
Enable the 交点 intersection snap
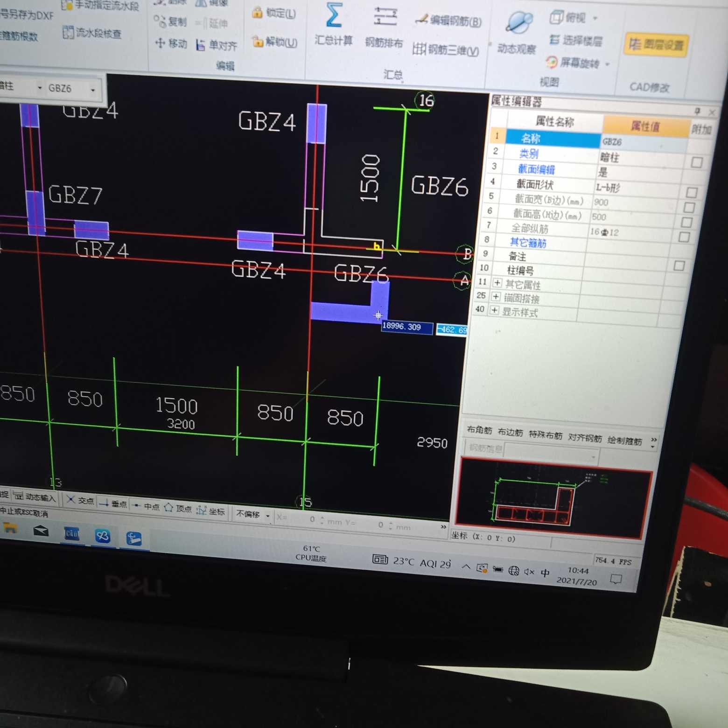pos(80,500)
